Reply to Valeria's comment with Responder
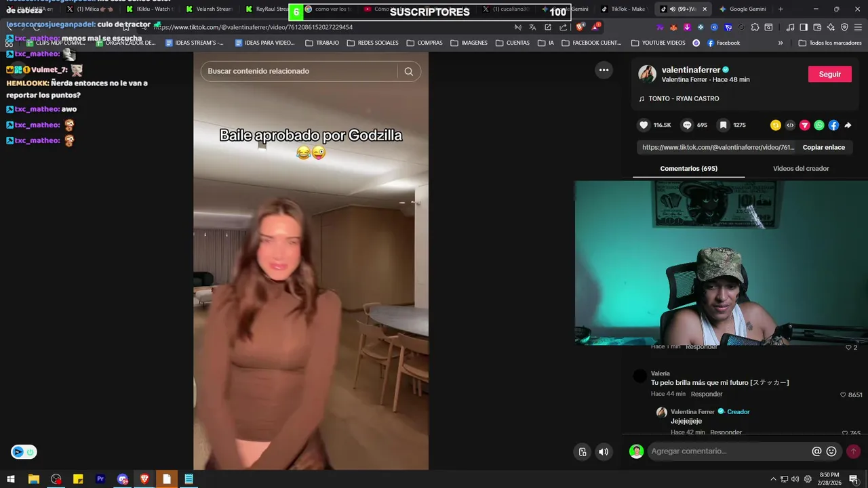 pos(706,394)
